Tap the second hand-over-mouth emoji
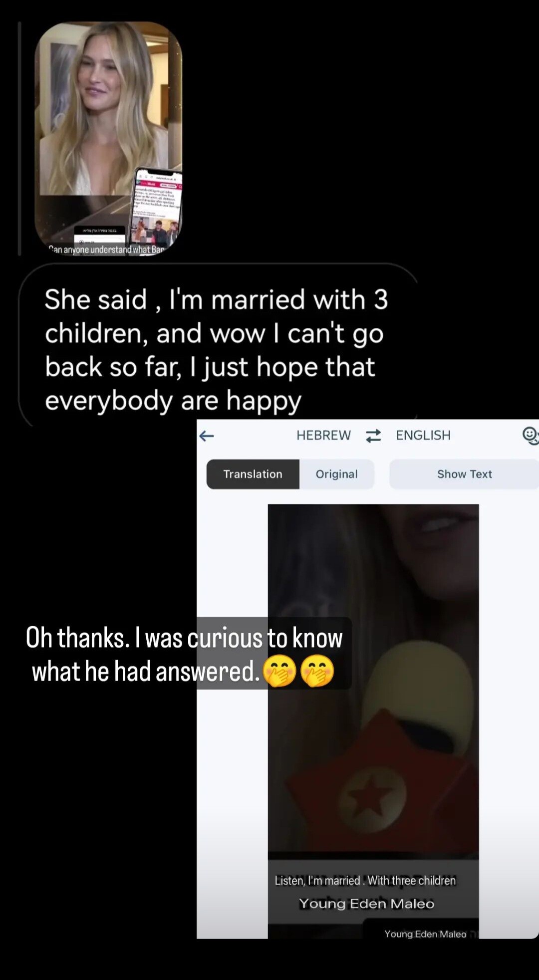Viewport: 539px width, 980px height. 317,671
